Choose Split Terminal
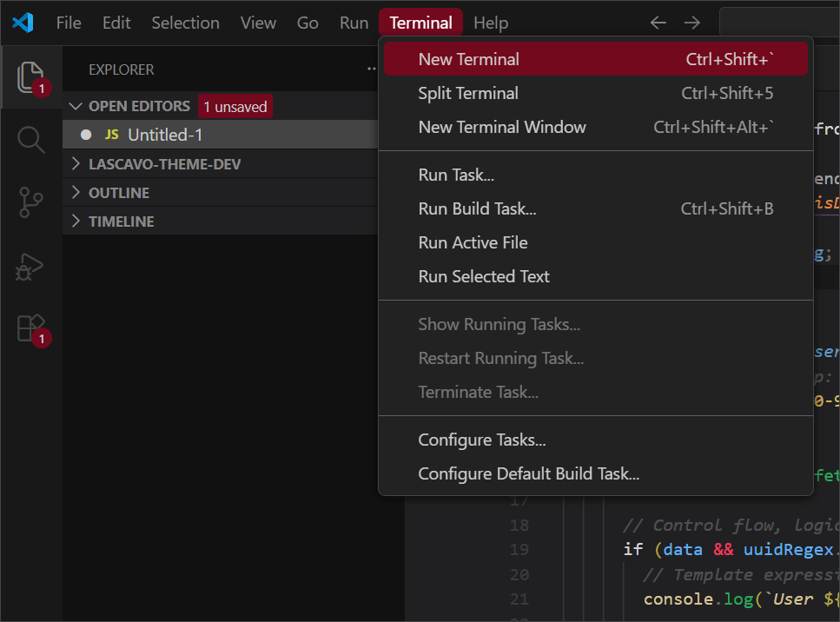840x622 pixels. click(x=596, y=93)
